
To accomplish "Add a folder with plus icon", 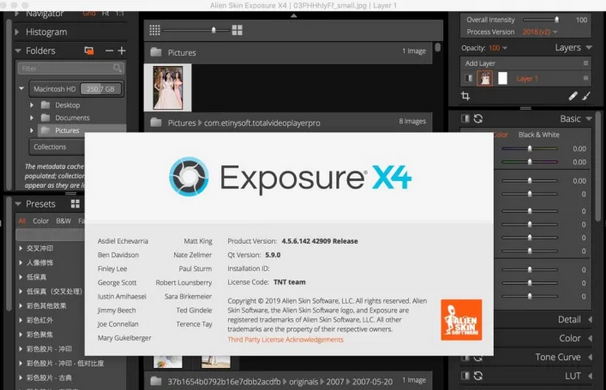I will click(122, 51).
